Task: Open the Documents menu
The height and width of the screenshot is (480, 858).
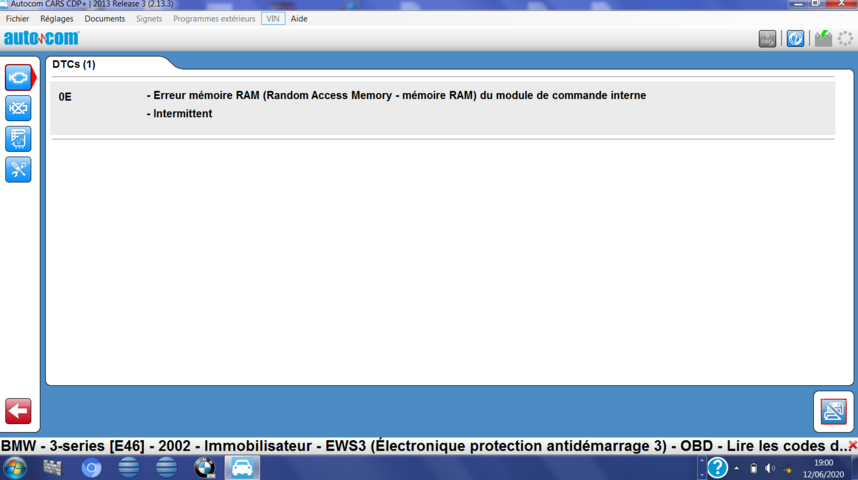Action: [x=105, y=19]
